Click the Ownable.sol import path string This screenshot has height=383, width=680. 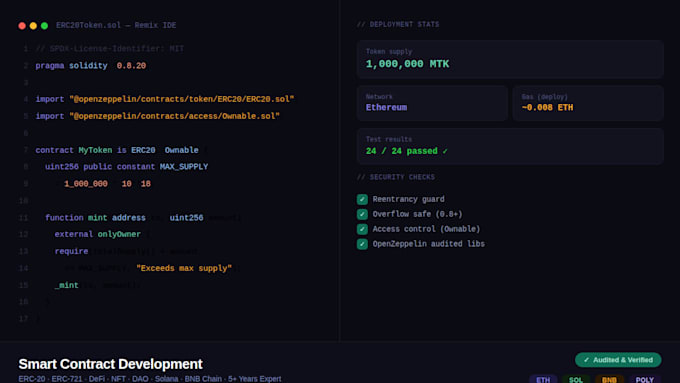pyautogui.click(x=174, y=116)
